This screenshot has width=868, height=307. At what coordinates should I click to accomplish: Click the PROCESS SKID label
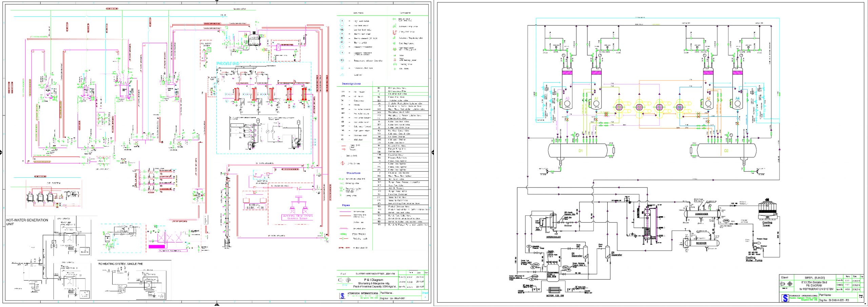[x=228, y=64]
